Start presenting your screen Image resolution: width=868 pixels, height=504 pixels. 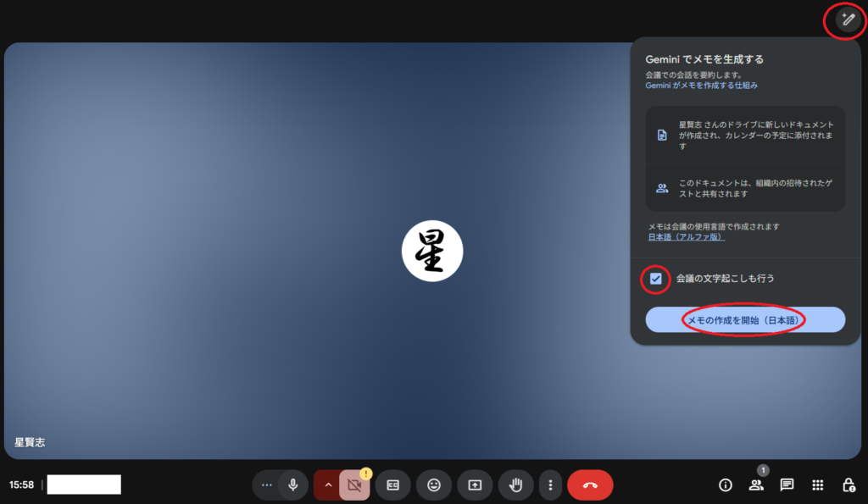point(475,485)
